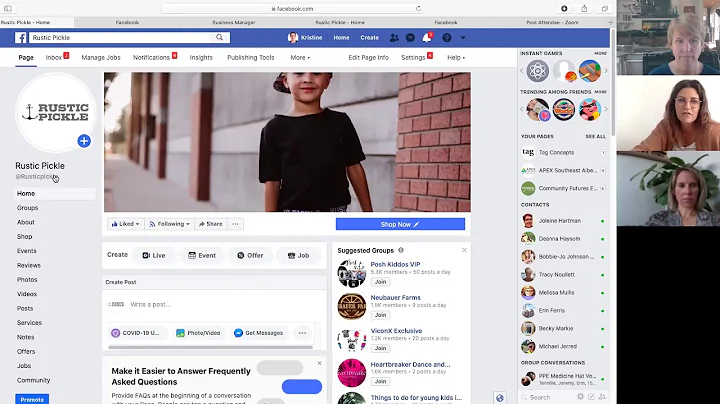Open the Inbox tab
Image resolution: width=720 pixels, height=404 pixels.
56,57
